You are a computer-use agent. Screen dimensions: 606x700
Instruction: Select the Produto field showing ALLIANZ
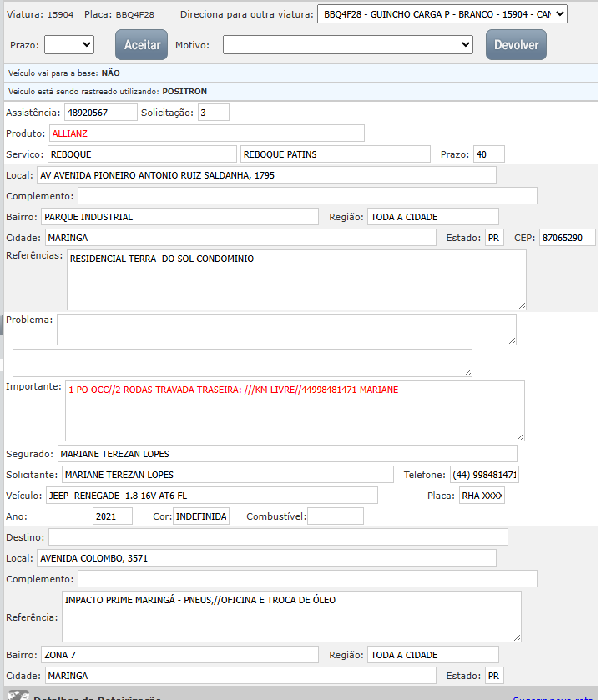[206, 133]
